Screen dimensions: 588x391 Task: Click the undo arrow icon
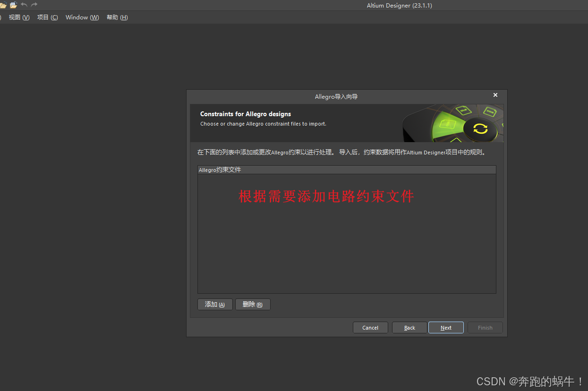click(24, 5)
